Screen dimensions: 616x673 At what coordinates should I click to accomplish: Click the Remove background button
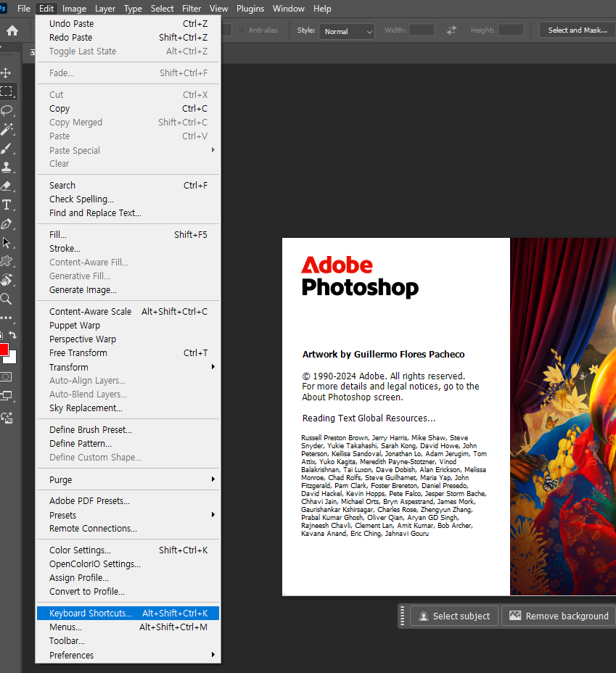(x=559, y=616)
